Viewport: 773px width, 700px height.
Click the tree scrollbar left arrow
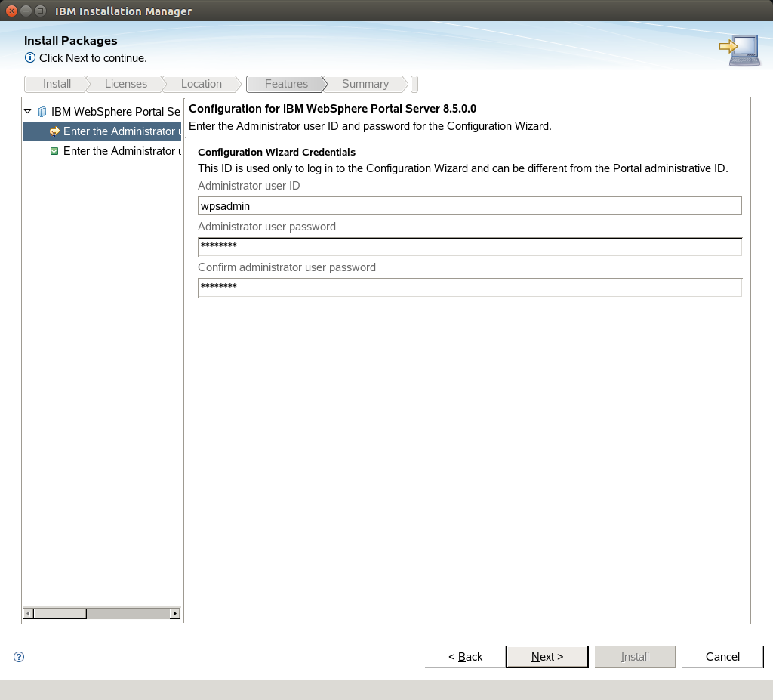pos(28,613)
